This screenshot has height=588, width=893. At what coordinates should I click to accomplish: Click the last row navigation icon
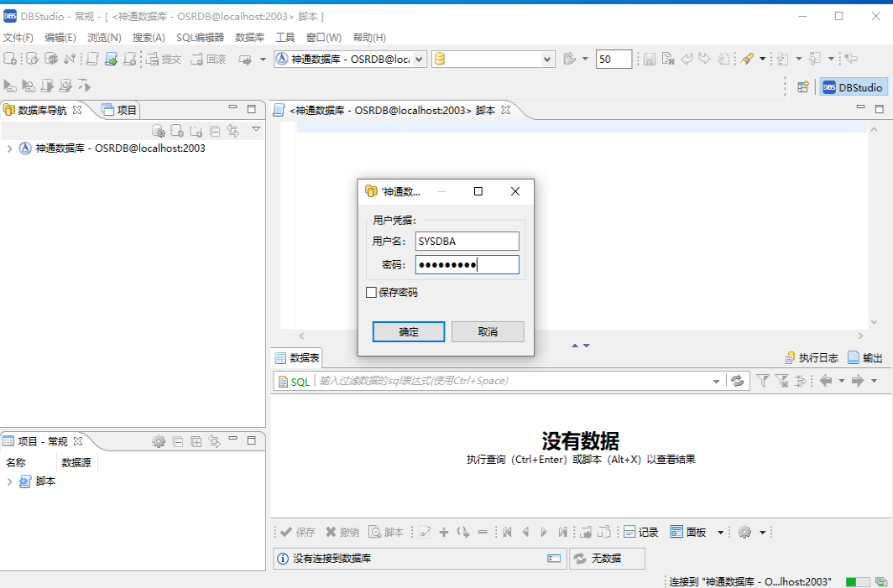coord(562,532)
